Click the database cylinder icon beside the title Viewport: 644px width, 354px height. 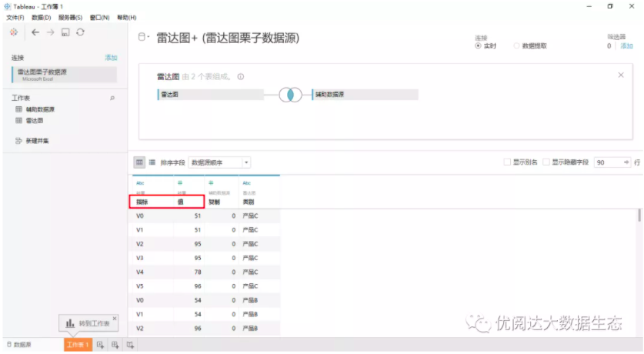click(142, 37)
